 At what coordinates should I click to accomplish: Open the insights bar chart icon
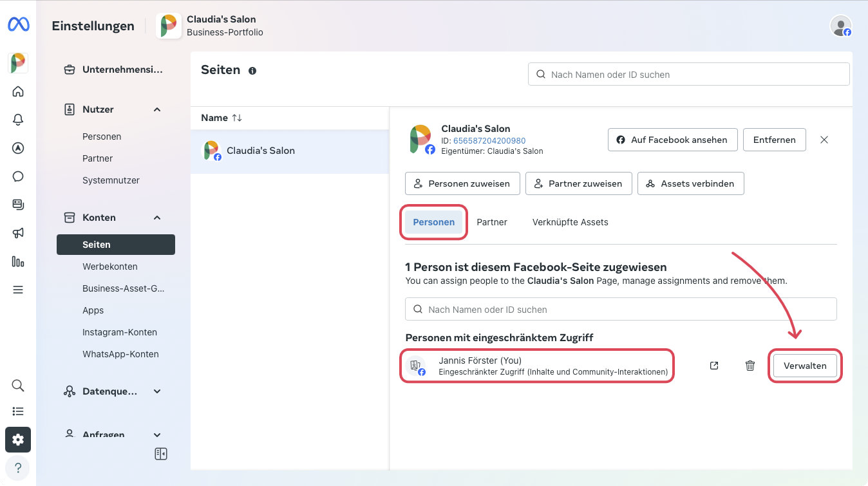18,261
